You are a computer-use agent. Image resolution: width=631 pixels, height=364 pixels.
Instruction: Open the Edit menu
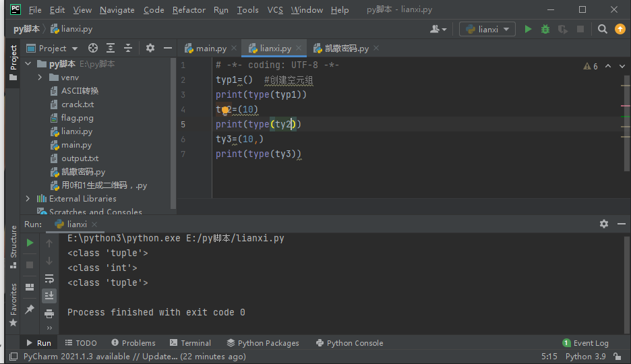pyautogui.click(x=57, y=9)
